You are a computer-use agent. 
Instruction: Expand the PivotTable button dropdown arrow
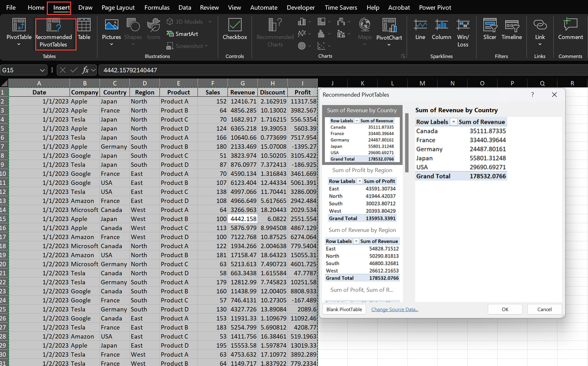tap(19, 44)
